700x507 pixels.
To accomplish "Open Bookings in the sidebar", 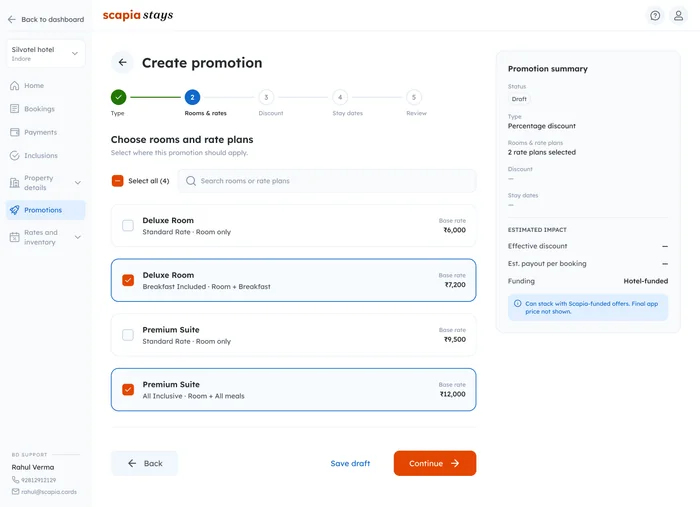I will [46, 108].
